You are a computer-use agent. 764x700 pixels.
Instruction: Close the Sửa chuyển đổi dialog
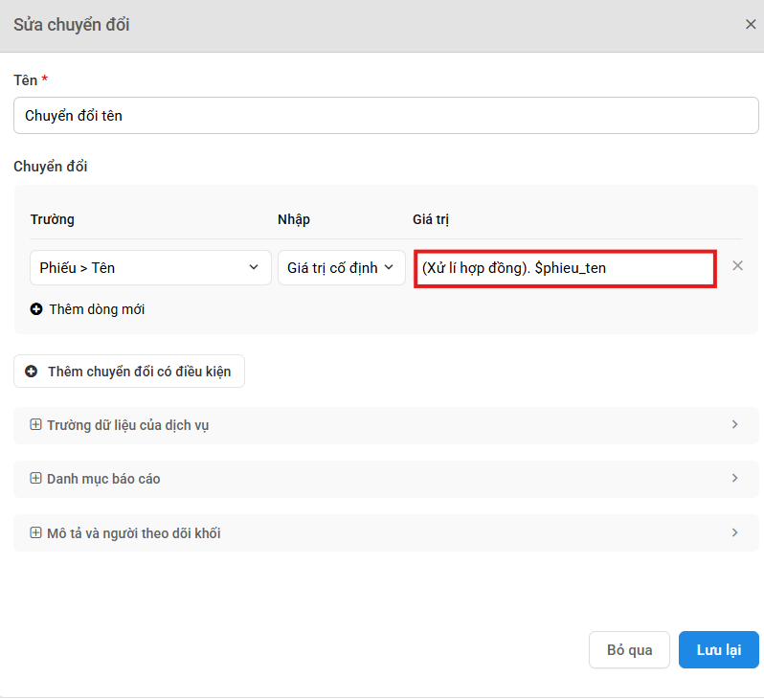(751, 24)
